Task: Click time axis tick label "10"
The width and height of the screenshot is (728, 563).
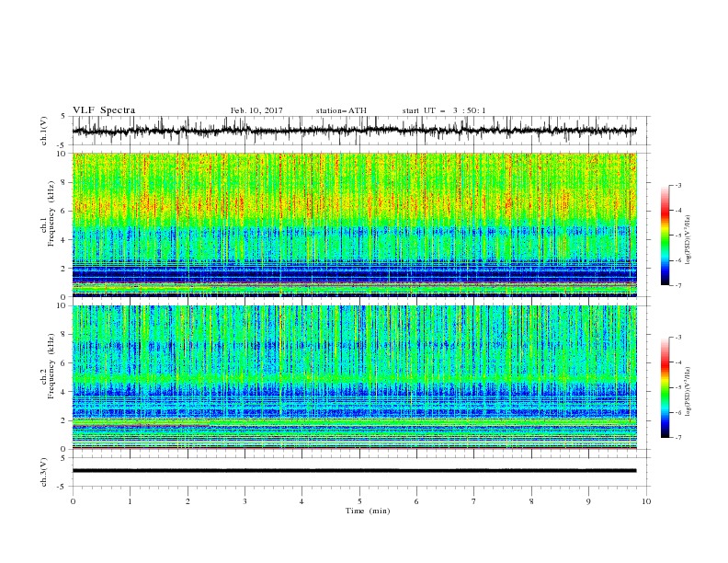Action: [x=646, y=501]
